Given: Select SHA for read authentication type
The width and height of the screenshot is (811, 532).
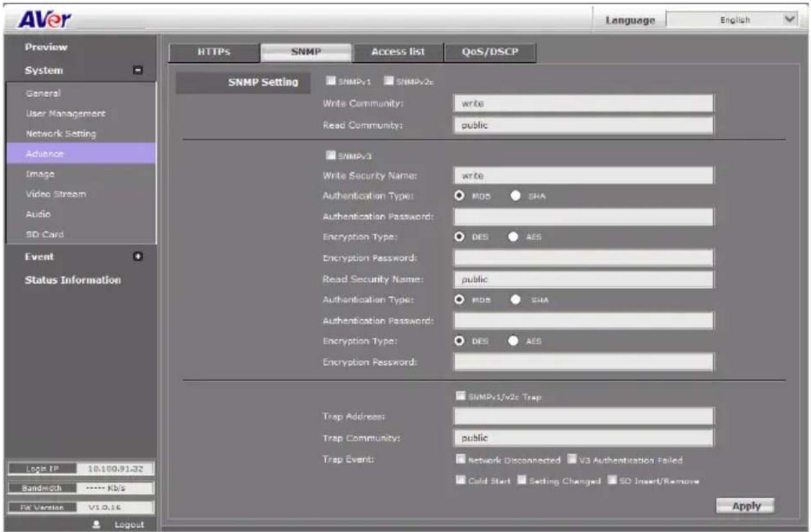Looking at the screenshot, I should pos(516,300).
